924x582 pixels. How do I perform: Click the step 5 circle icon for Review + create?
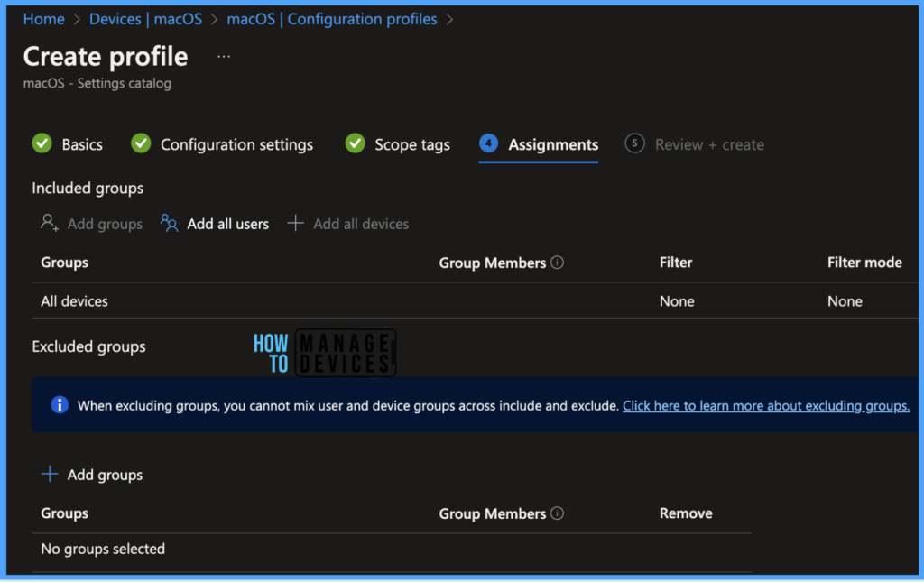point(634,143)
